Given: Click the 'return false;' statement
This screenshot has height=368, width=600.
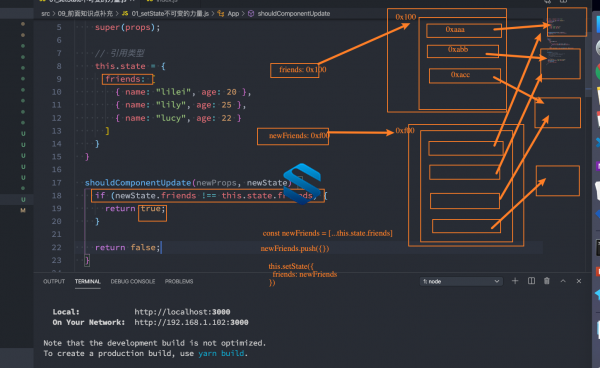Looking at the screenshot, I should click(127, 248).
